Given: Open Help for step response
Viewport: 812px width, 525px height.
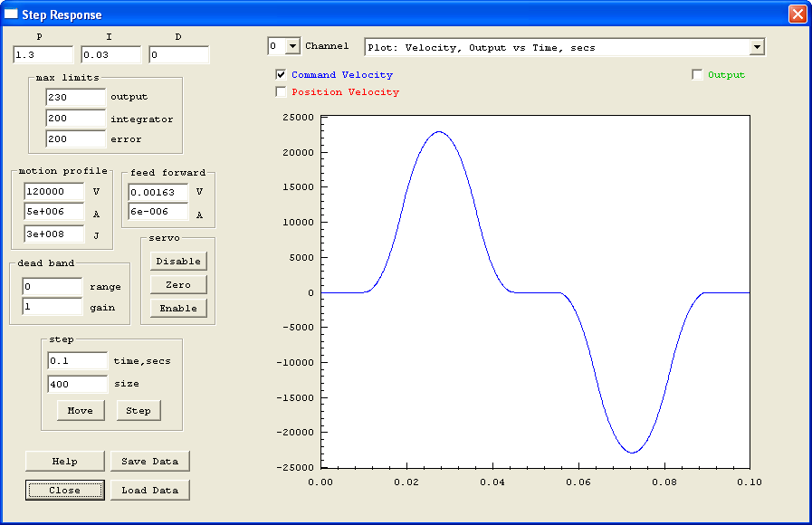Looking at the screenshot, I should [x=64, y=461].
